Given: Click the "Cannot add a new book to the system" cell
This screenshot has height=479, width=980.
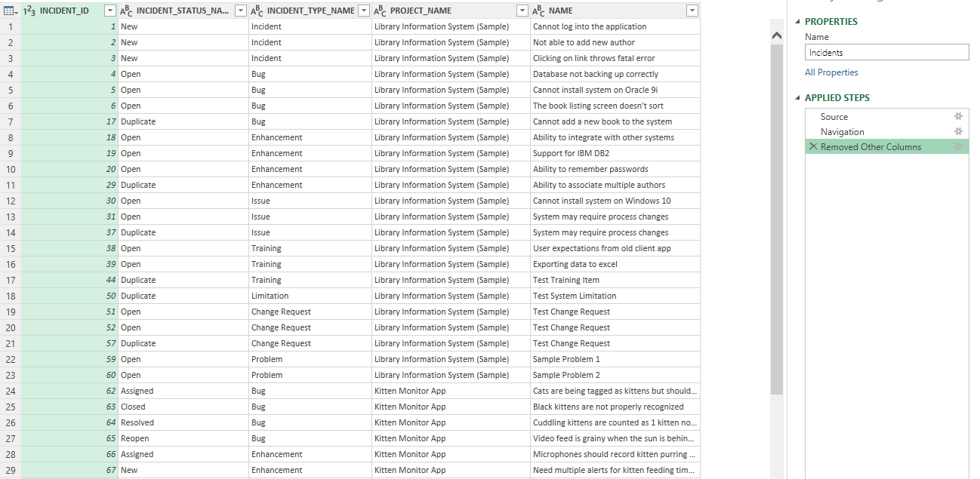Looking at the screenshot, I should coord(615,121).
